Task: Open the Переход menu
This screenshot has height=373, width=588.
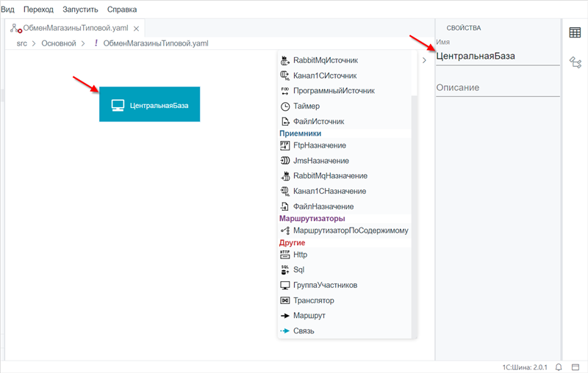Action: coord(39,10)
